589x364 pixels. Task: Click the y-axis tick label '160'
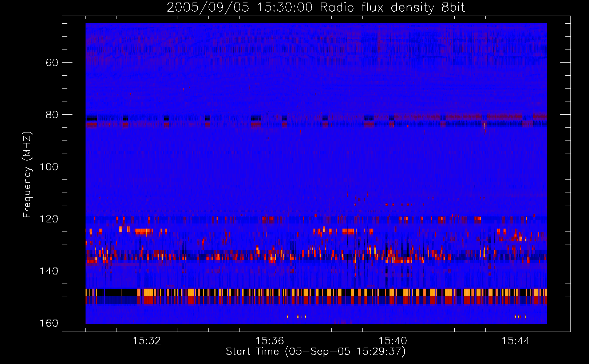[x=49, y=323]
